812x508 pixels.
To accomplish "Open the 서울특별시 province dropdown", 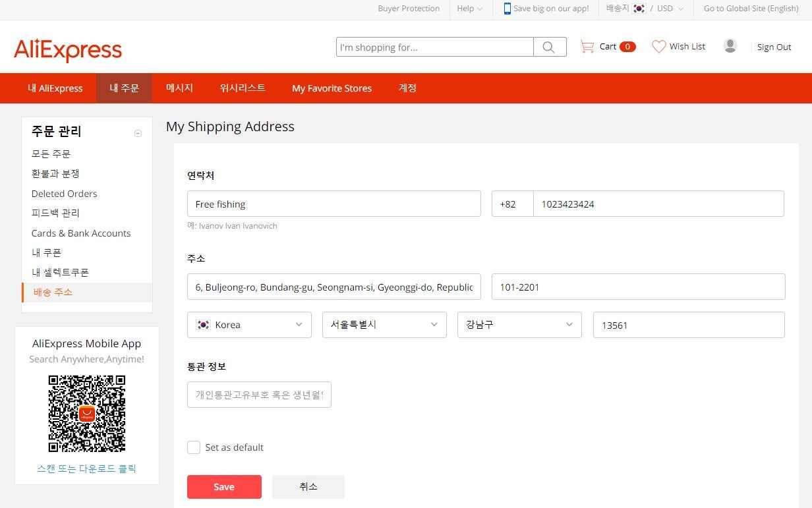I will click(384, 325).
